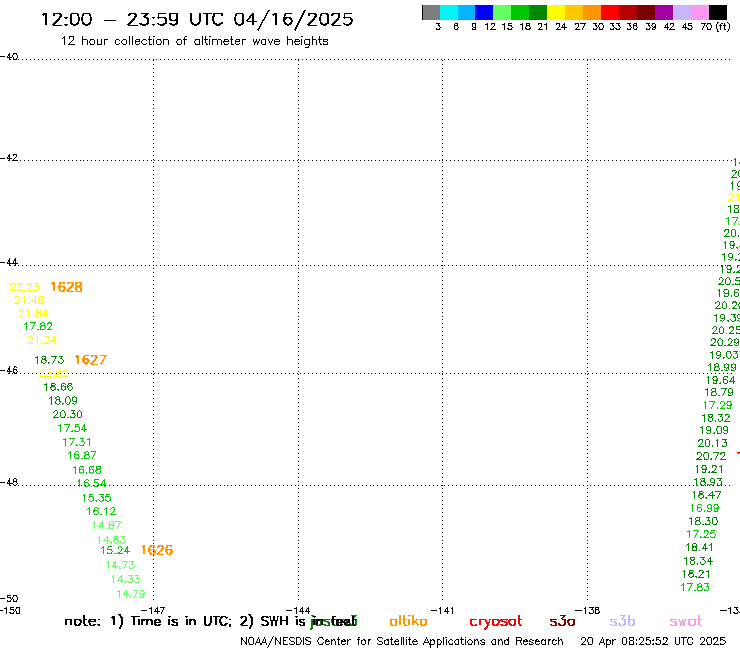Click the 17.83 value at right track bottom
The width and height of the screenshot is (740, 650).
[x=695, y=587]
